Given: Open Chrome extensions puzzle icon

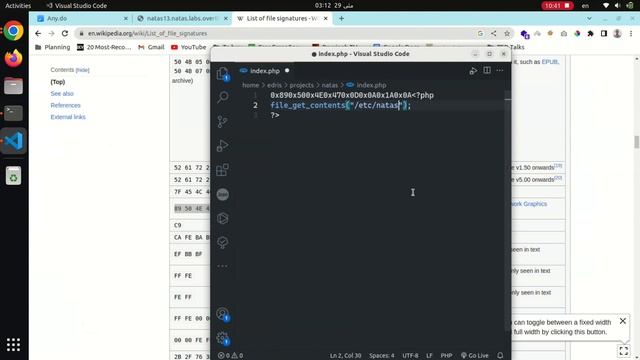Looking at the screenshot, I should pyautogui.click(x=590, y=33).
